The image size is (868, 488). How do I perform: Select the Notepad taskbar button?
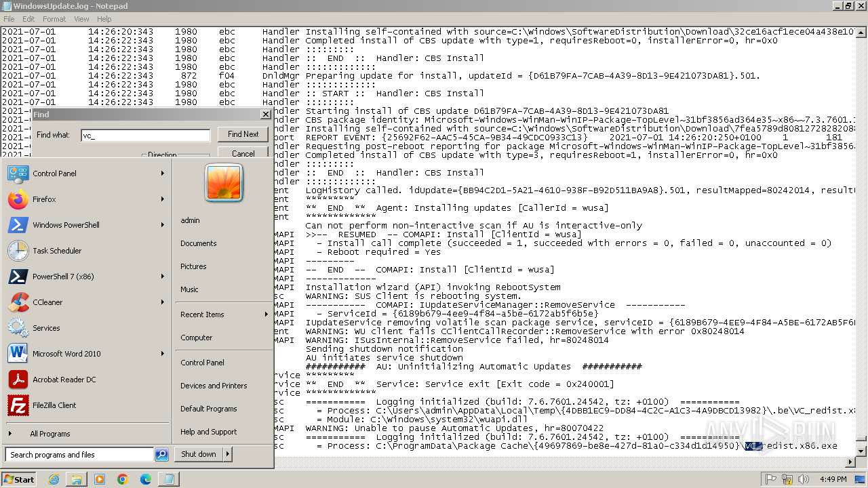tap(167, 479)
